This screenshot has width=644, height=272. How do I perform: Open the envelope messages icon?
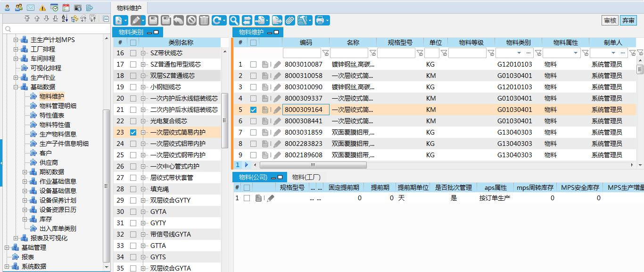tap(31, 8)
